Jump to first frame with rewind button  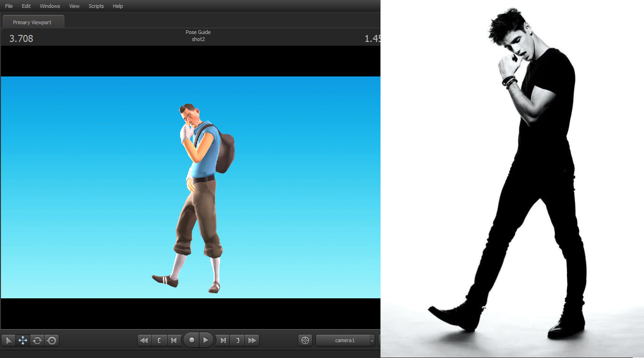[x=145, y=340]
